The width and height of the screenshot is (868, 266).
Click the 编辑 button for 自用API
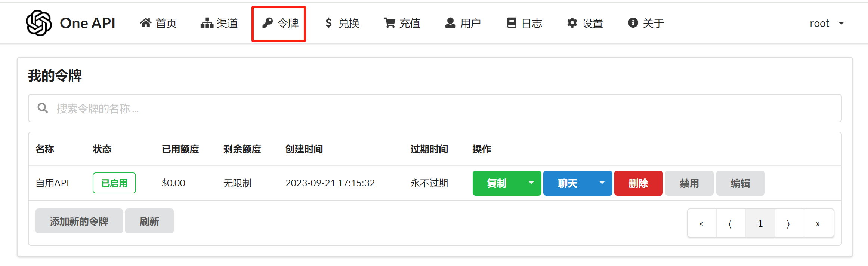pyautogui.click(x=741, y=183)
